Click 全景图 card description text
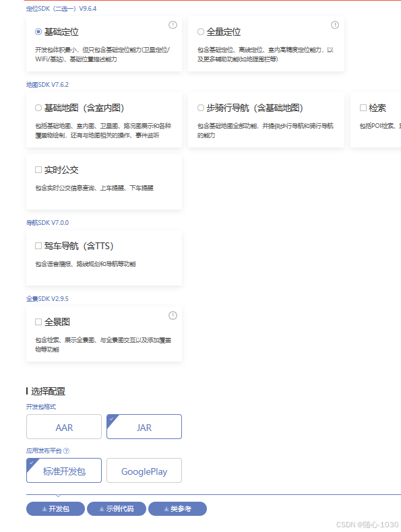Viewport: 401px width, 532px height. pos(103,344)
